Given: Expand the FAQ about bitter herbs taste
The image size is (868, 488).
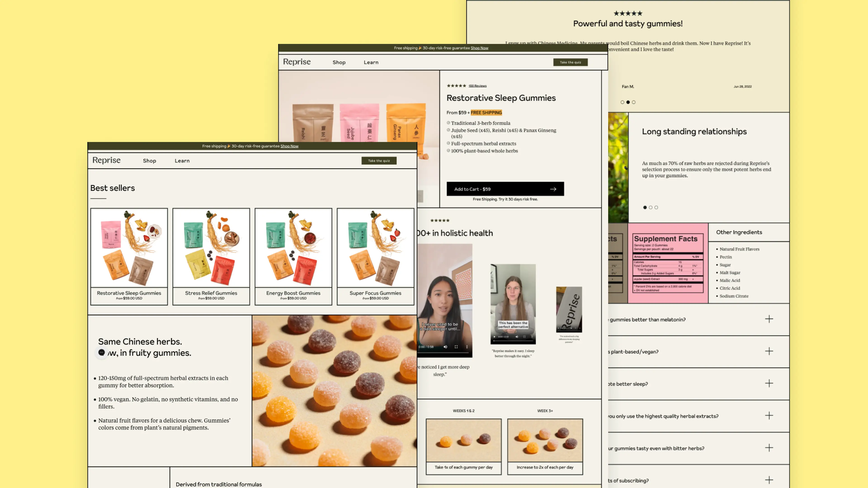Looking at the screenshot, I should coord(769,448).
